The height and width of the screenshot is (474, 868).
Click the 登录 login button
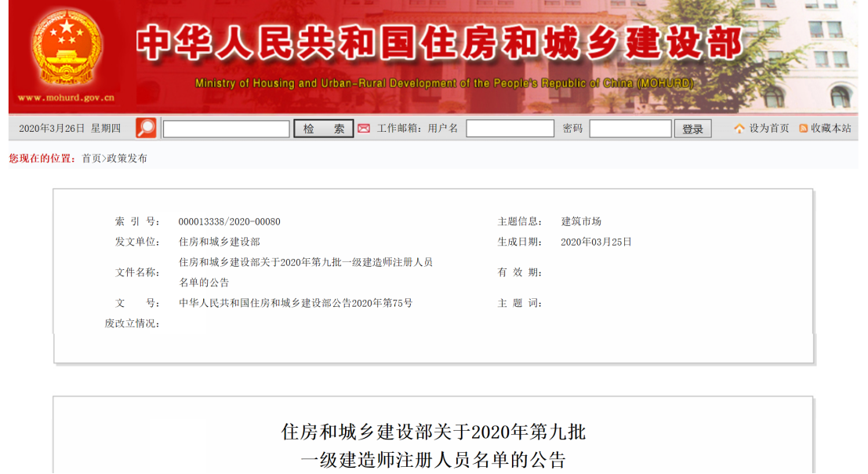coord(692,129)
